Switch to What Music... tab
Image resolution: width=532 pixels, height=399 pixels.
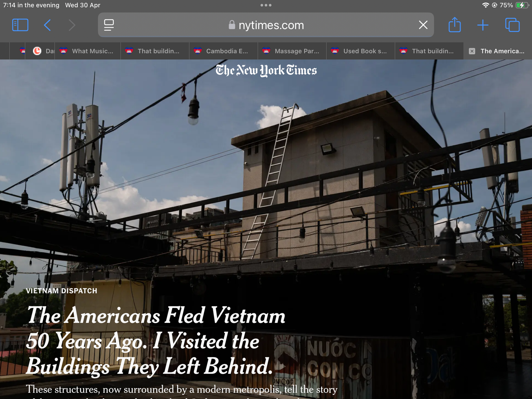click(87, 51)
